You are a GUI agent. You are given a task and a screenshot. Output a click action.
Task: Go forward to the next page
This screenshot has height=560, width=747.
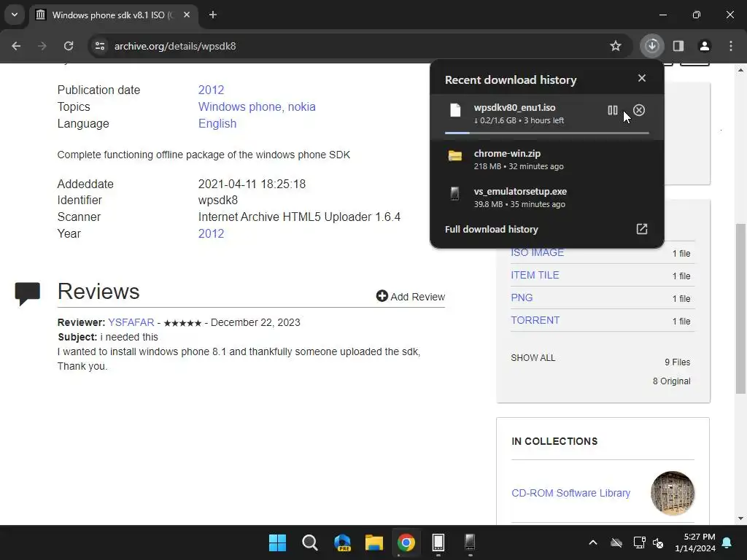coord(42,46)
